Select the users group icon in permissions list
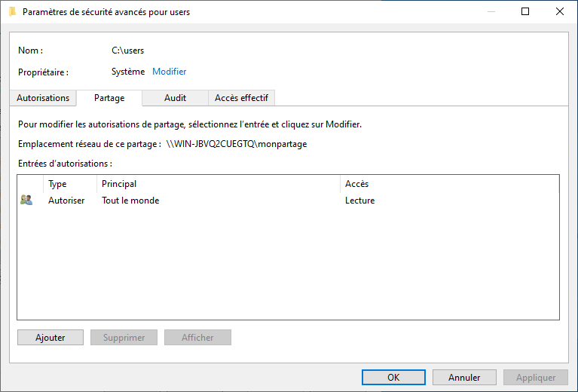Screen dimensions: 578x392 (x=26, y=201)
